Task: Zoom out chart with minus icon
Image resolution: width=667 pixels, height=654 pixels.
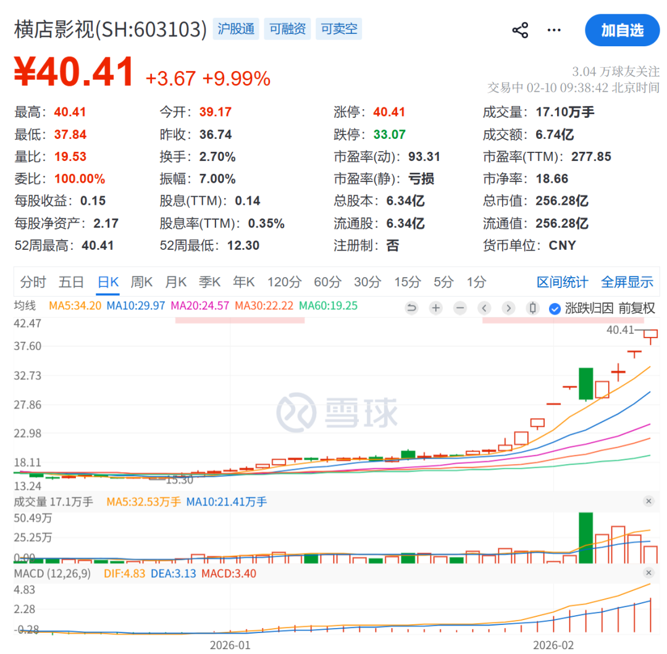Action: [459, 308]
